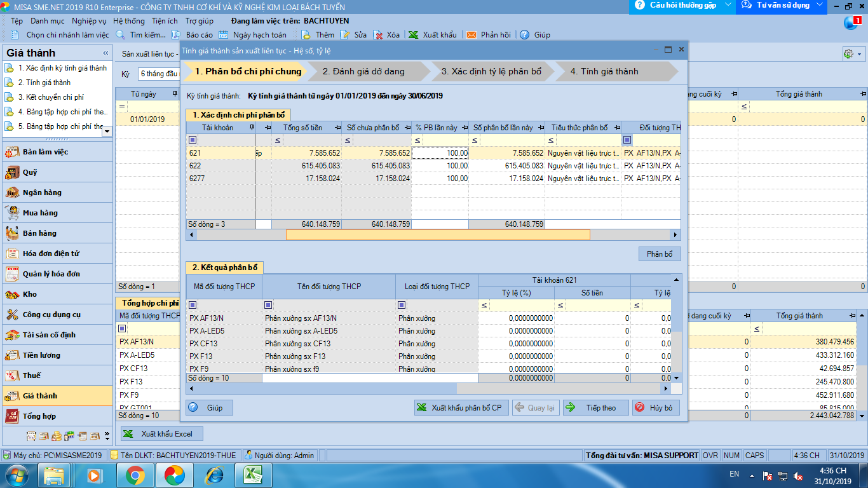Click the Windows Start button
This screenshot has height=488, width=868.
click(x=17, y=475)
